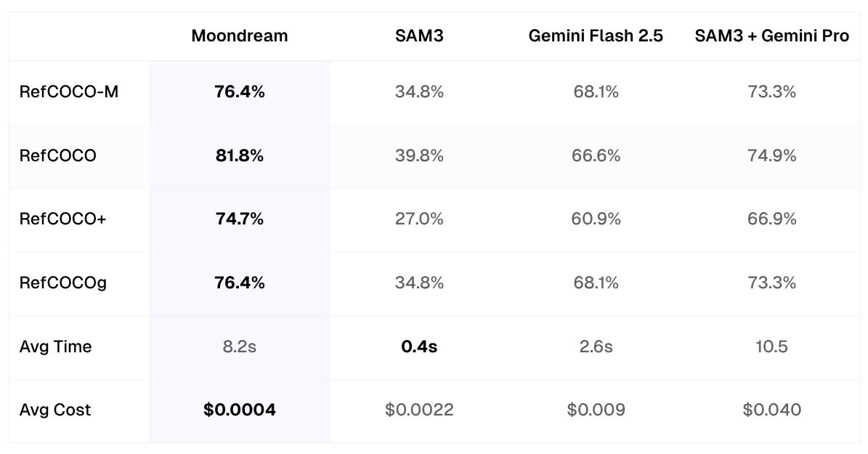Screen dimensions: 868x454
Task: Click the Avg Cost row label
Action: coord(56,410)
